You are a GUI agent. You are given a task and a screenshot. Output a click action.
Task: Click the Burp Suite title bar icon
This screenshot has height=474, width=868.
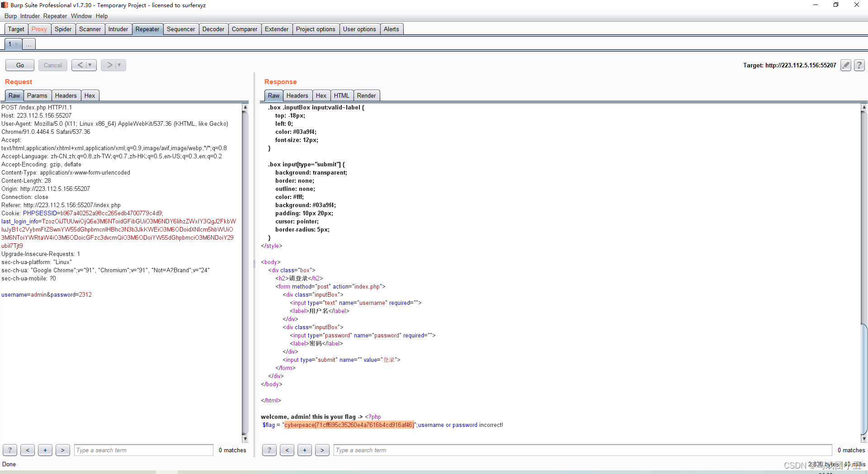(x=5, y=5)
